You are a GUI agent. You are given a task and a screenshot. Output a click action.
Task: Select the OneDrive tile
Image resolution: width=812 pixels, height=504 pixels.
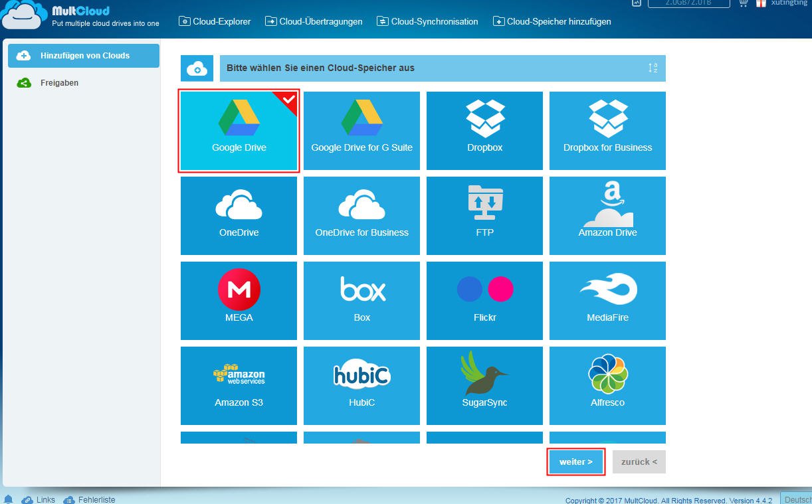(x=239, y=216)
